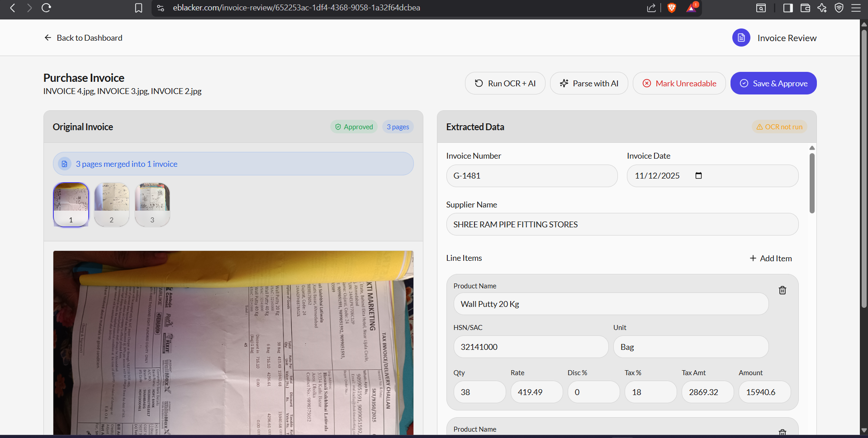This screenshot has width=868, height=438.
Task: Open site information icon in address bar
Action: [x=160, y=8]
